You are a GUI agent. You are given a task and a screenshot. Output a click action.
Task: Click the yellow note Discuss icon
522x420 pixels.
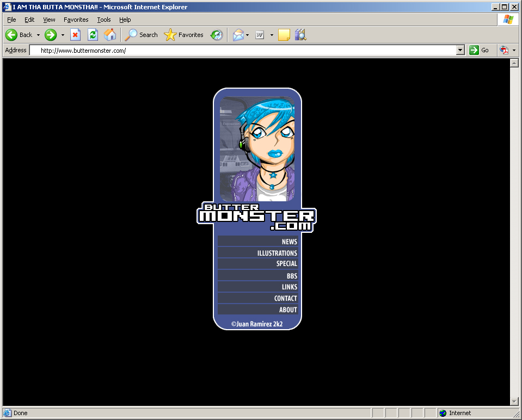[x=284, y=35]
